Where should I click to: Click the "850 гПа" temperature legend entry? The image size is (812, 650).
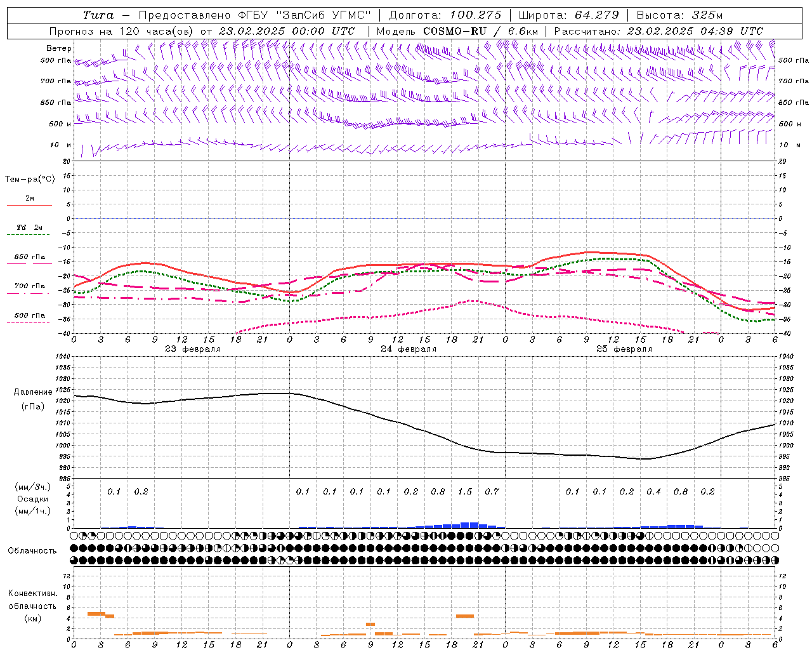(x=30, y=257)
